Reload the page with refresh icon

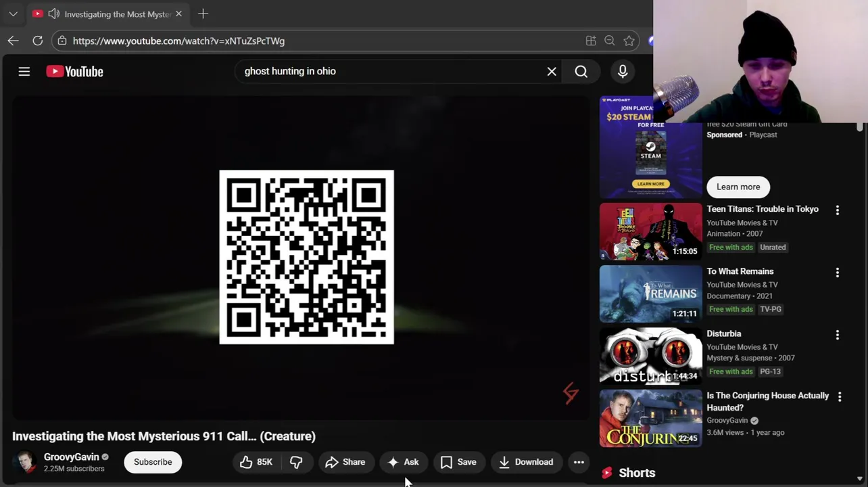pyautogui.click(x=38, y=41)
